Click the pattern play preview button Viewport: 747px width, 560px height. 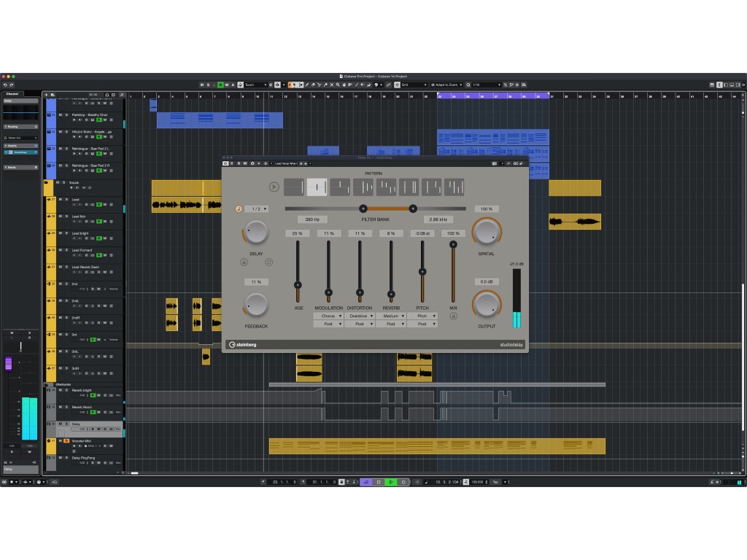[x=274, y=187]
